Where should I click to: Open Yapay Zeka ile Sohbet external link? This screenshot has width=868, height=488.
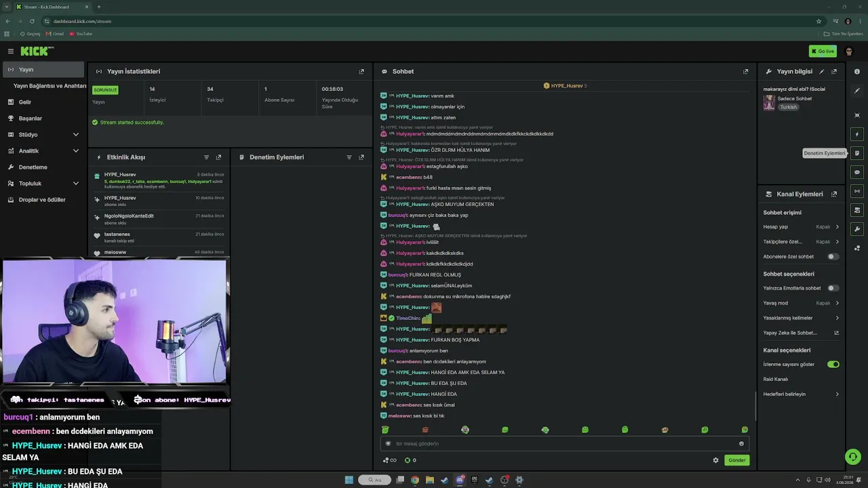tap(836, 333)
